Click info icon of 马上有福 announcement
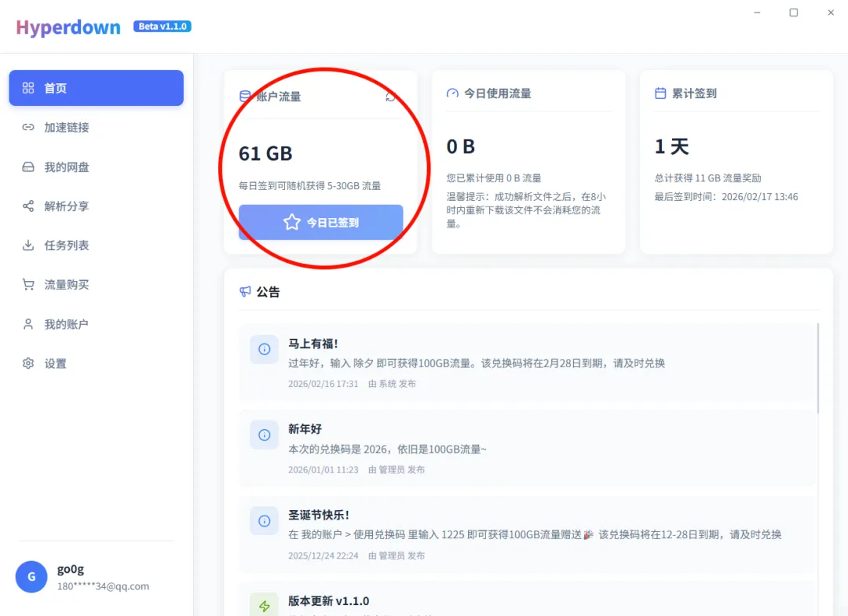The height and width of the screenshot is (616, 848). tap(264, 349)
